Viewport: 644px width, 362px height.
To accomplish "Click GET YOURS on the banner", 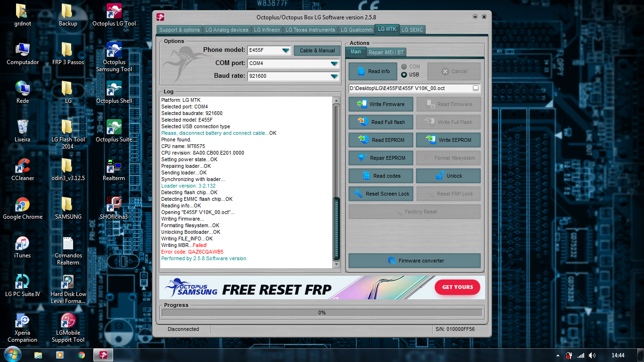I will 457,287.
